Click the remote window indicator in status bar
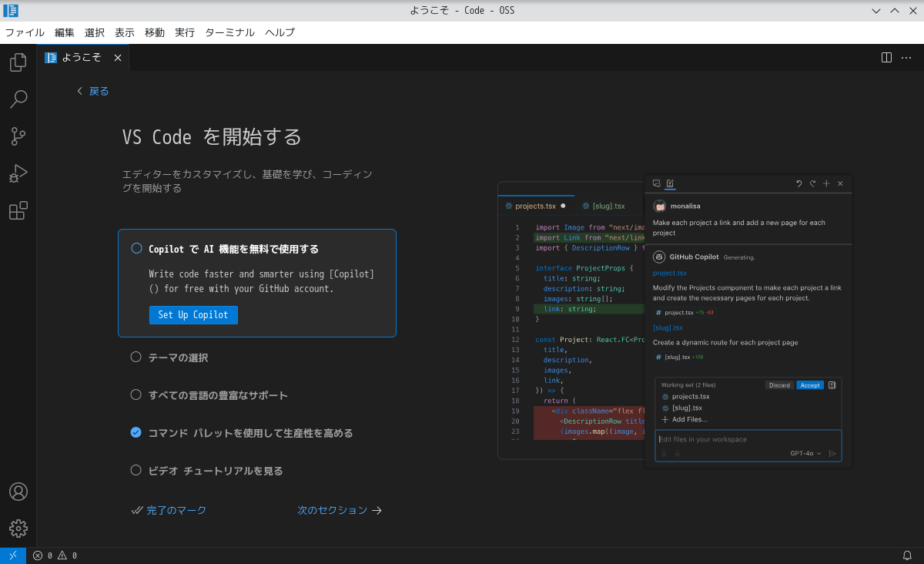This screenshot has height=564, width=924. click(x=13, y=556)
